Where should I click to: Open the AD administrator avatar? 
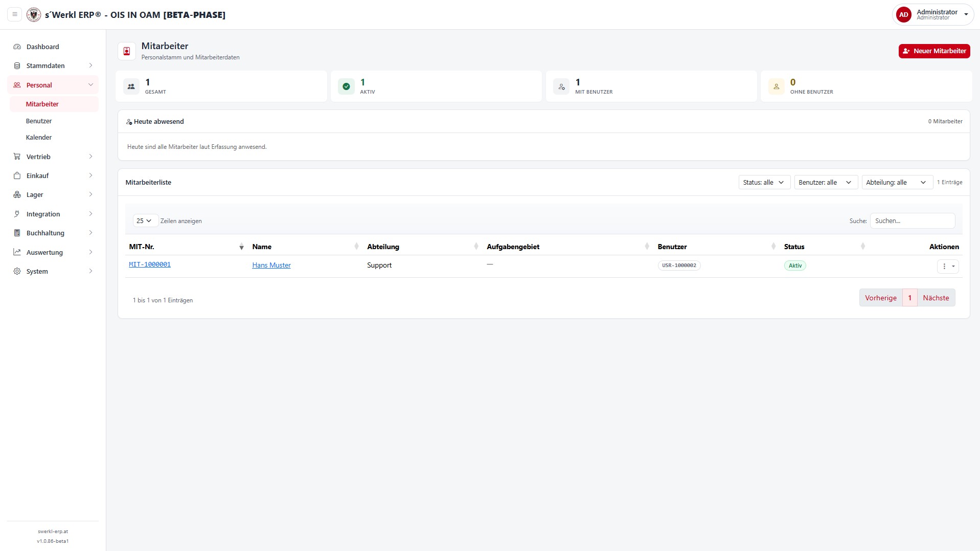904,15
